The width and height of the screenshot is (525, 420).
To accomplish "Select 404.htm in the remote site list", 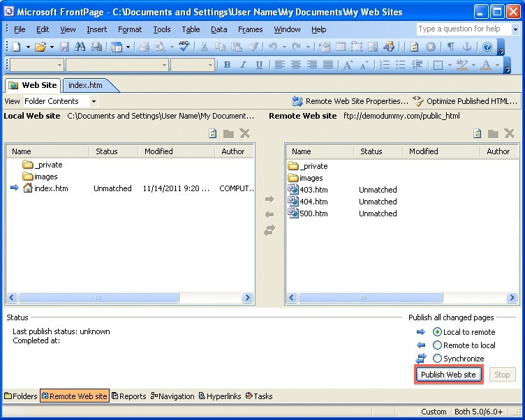I will tap(313, 202).
